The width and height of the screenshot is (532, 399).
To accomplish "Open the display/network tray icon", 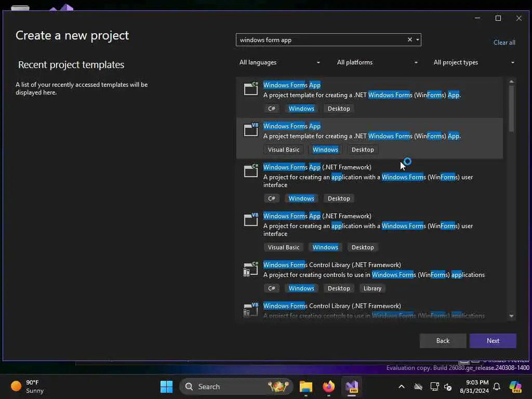I will point(435,387).
